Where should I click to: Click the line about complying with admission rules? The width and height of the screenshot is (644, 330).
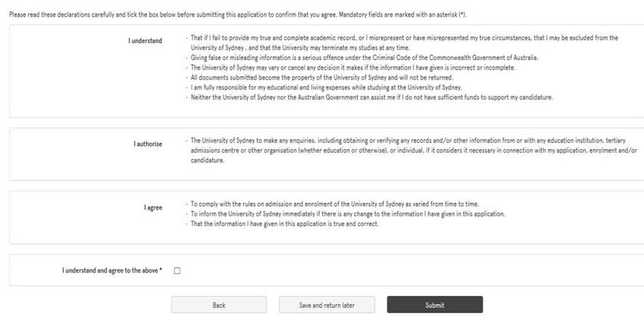(x=335, y=204)
